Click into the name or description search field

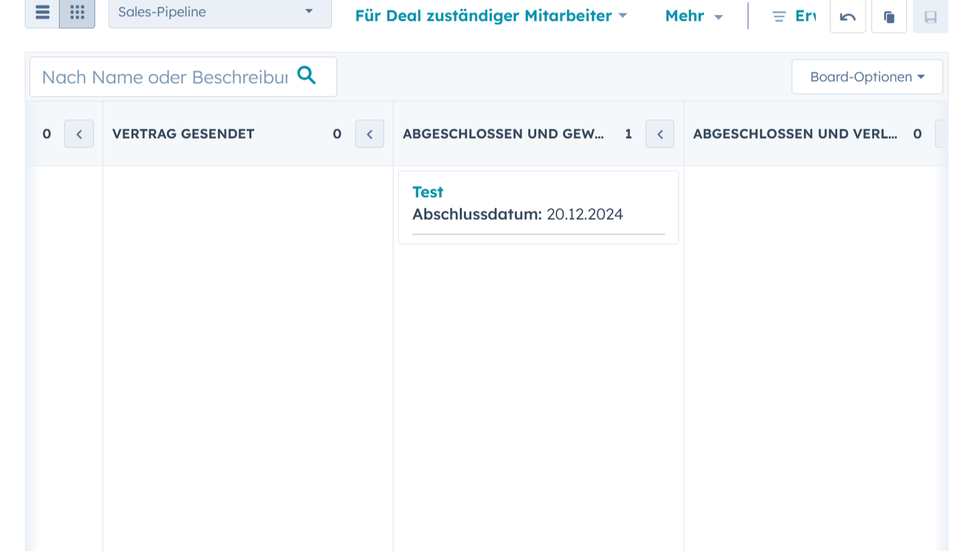165,77
